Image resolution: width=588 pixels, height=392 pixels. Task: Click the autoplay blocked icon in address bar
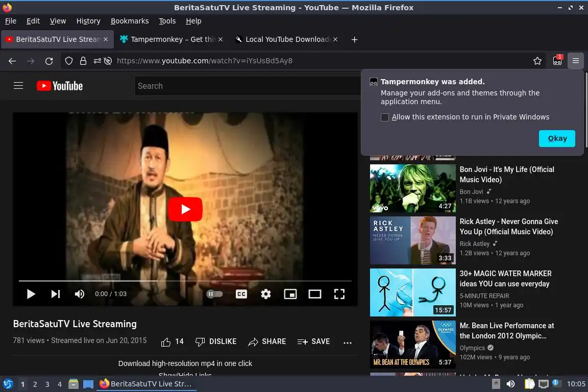(x=108, y=61)
